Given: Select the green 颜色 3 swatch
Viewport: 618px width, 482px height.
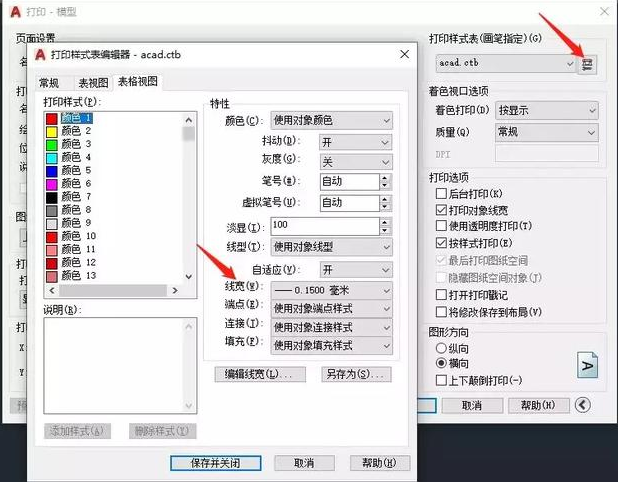Looking at the screenshot, I should [x=52, y=145].
